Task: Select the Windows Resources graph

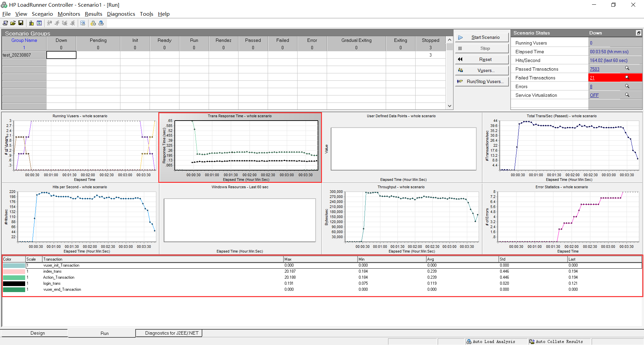Action: (x=240, y=218)
